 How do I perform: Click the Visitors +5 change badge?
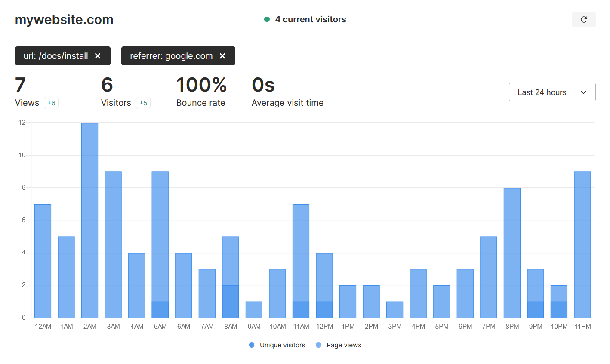(143, 103)
